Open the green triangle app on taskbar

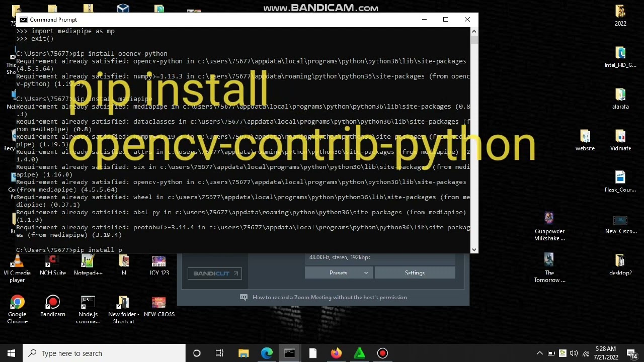click(359, 353)
